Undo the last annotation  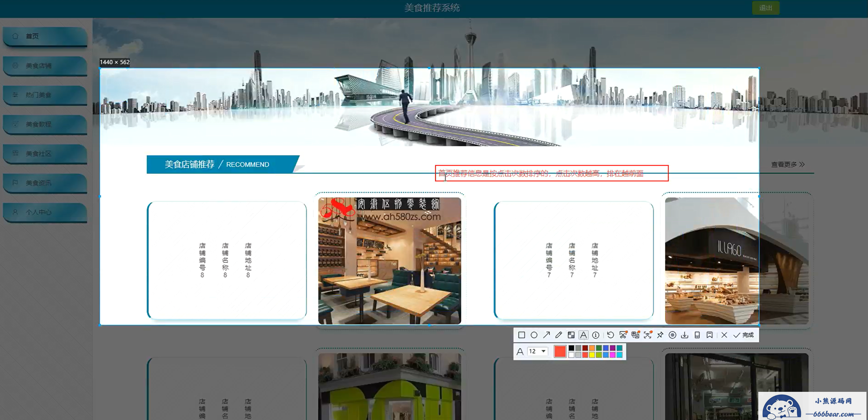611,335
